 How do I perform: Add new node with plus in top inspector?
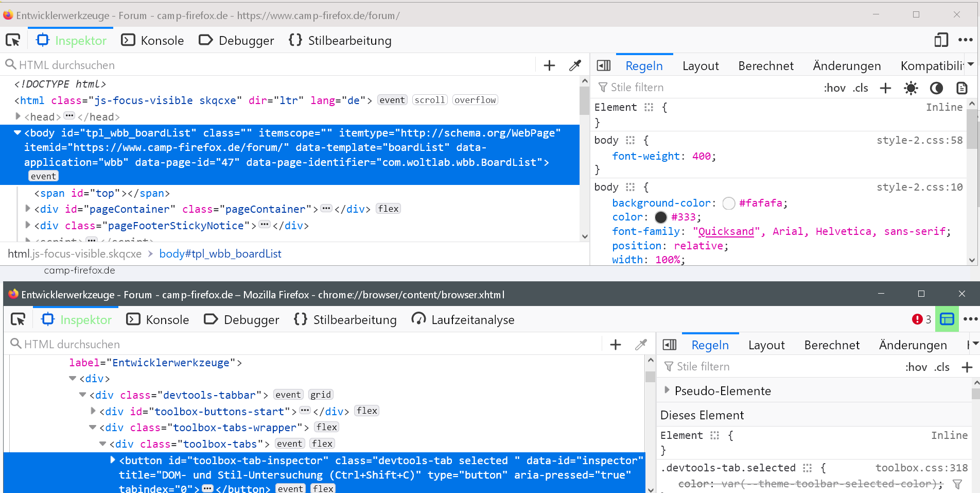pos(549,65)
